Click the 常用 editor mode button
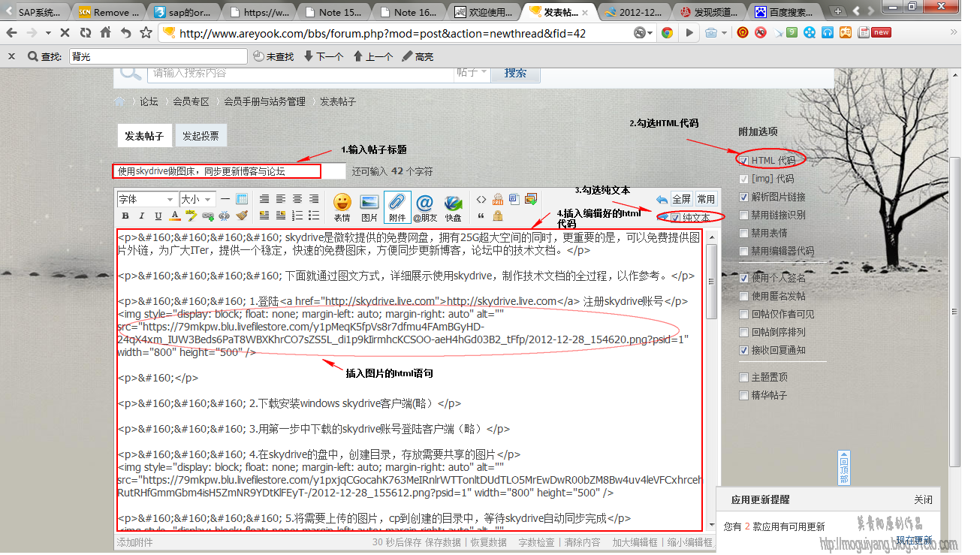 click(706, 200)
